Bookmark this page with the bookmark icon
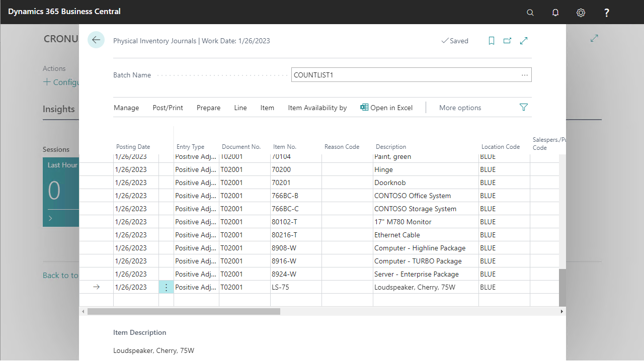 coord(492,41)
